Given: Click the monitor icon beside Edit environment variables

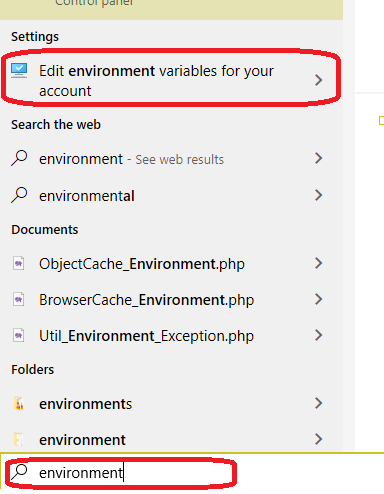Looking at the screenshot, I should point(19,71).
